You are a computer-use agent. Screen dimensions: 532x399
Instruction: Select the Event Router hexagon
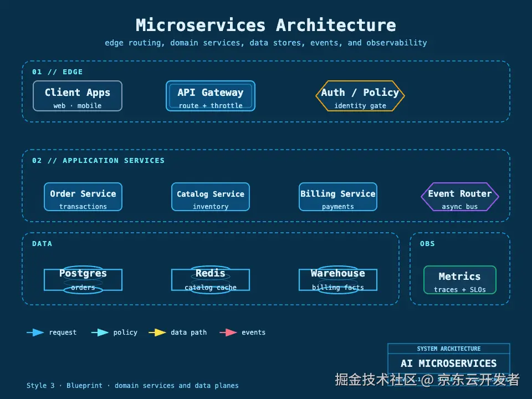pyautogui.click(x=460, y=197)
